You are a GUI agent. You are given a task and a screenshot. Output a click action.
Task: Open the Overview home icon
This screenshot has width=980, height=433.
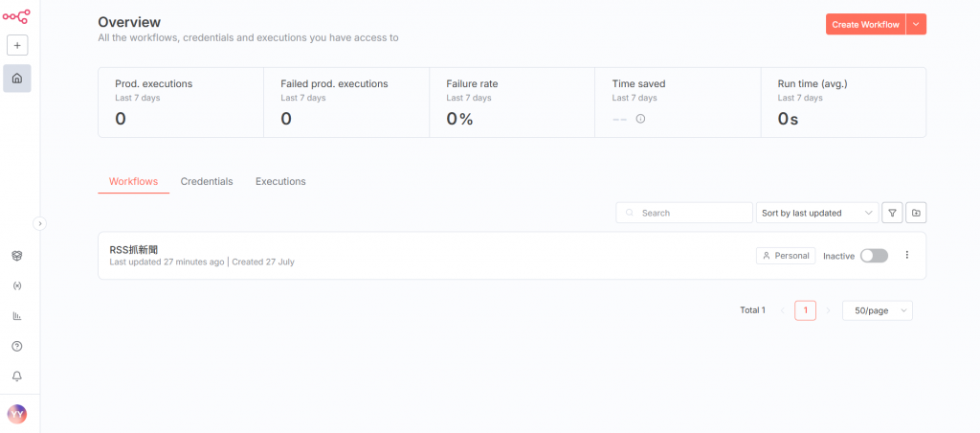tap(17, 79)
